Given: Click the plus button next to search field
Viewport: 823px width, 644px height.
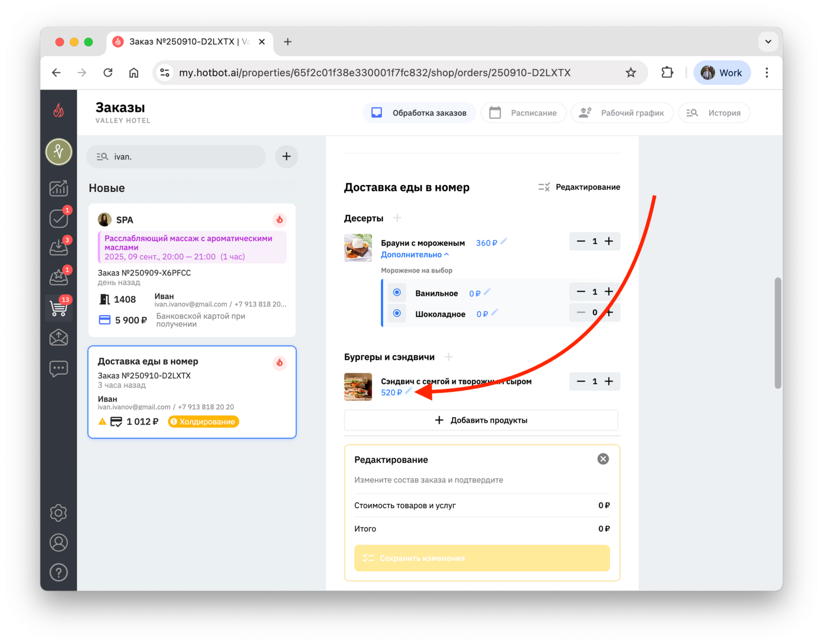Looking at the screenshot, I should [x=287, y=157].
